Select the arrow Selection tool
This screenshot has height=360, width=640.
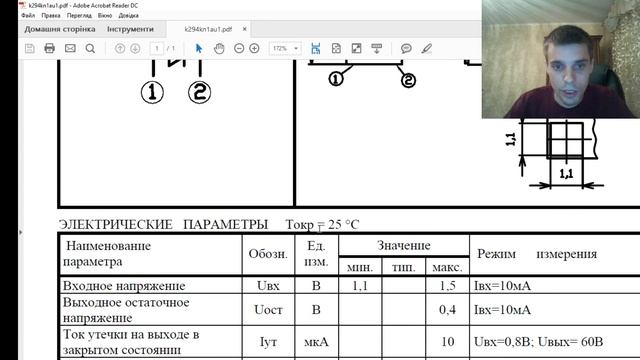click(199, 49)
